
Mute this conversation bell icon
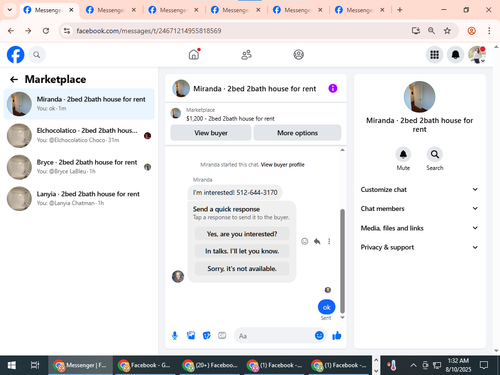pyautogui.click(x=403, y=154)
